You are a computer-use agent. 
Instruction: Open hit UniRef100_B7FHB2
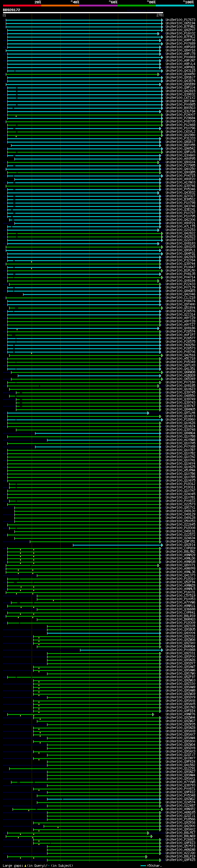click(180, 26)
